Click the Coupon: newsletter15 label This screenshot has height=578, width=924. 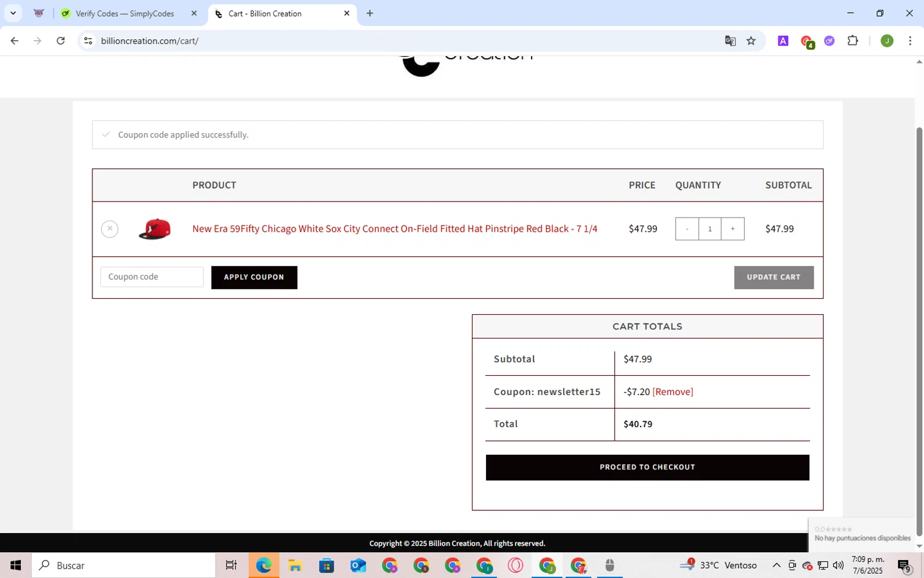pos(547,392)
